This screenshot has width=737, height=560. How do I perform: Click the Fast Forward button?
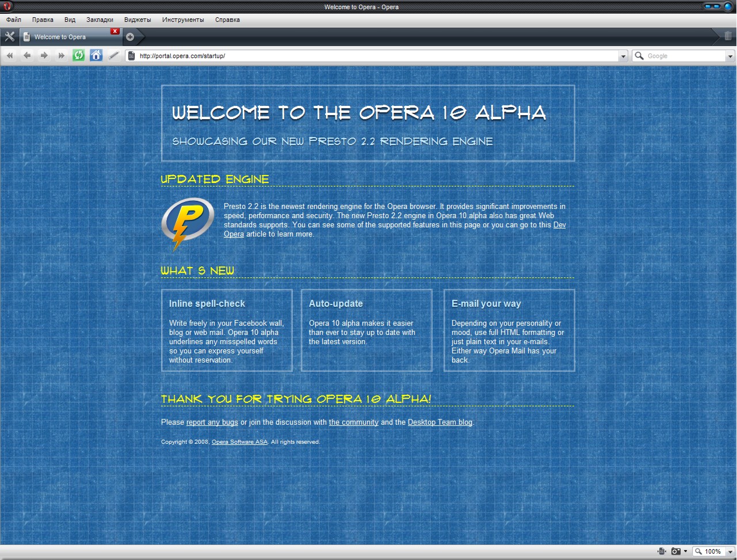coord(62,56)
